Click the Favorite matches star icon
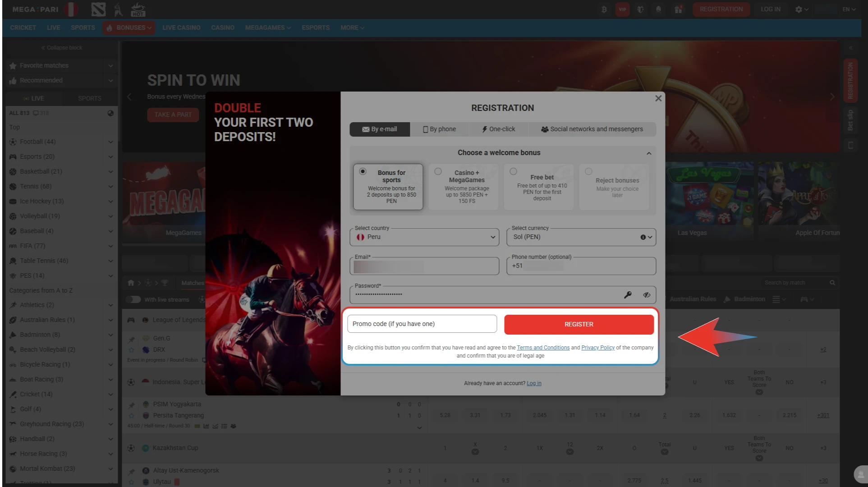 point(13,66)
